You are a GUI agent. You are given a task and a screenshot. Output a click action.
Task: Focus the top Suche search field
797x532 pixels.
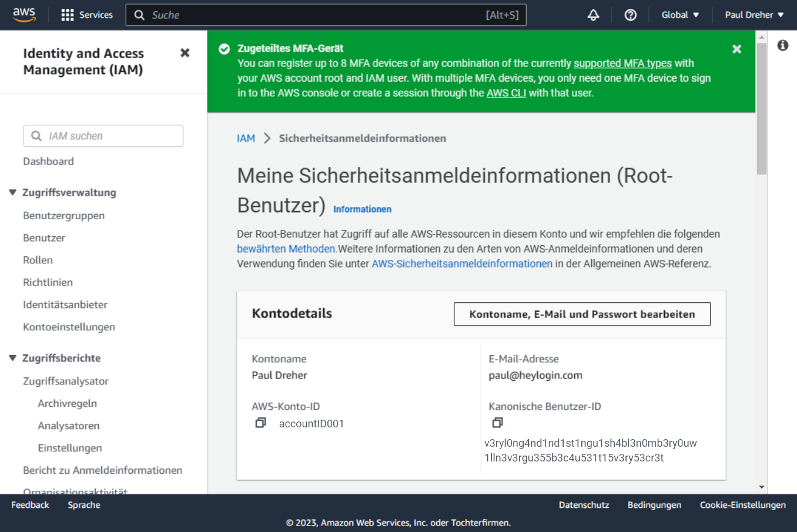point(326,15)
